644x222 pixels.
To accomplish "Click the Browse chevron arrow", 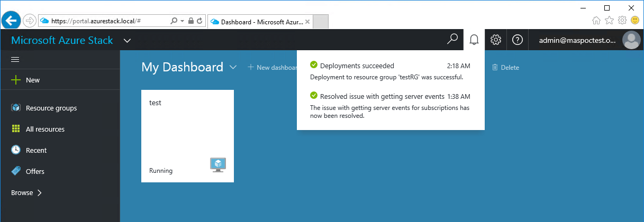I will [40, 193].
